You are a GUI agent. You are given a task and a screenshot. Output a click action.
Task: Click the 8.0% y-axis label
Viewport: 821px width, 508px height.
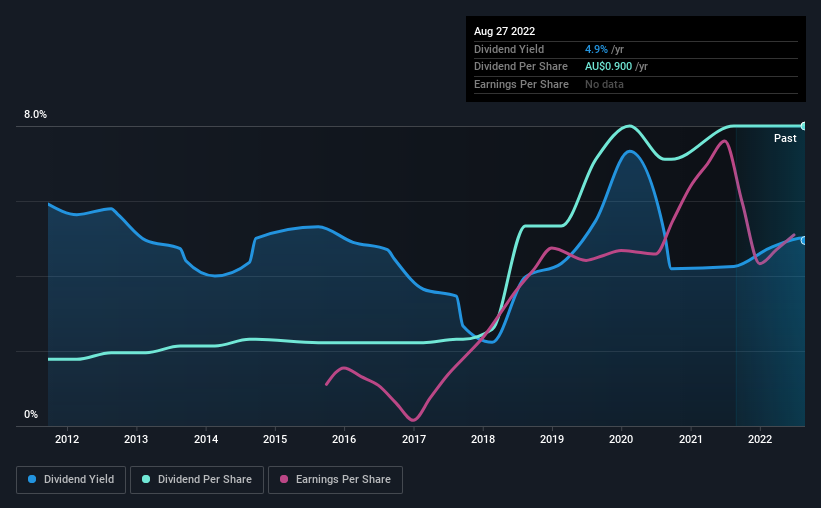tap(35, 115)
